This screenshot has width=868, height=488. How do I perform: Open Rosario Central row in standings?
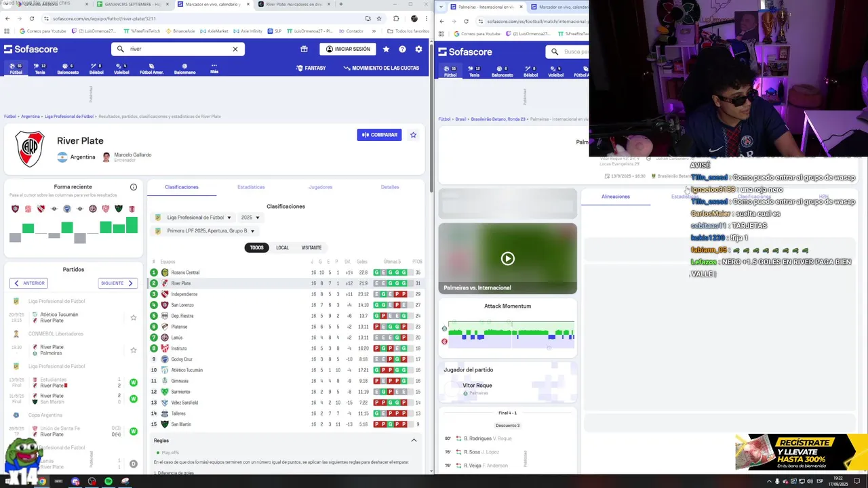pyautogui.click(x=286, y=272)
